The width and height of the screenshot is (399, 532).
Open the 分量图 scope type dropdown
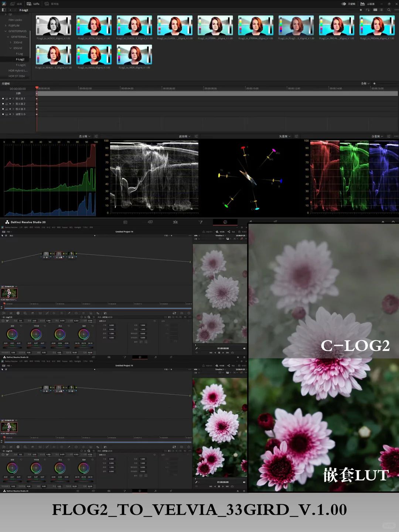(x=377, y=136)
